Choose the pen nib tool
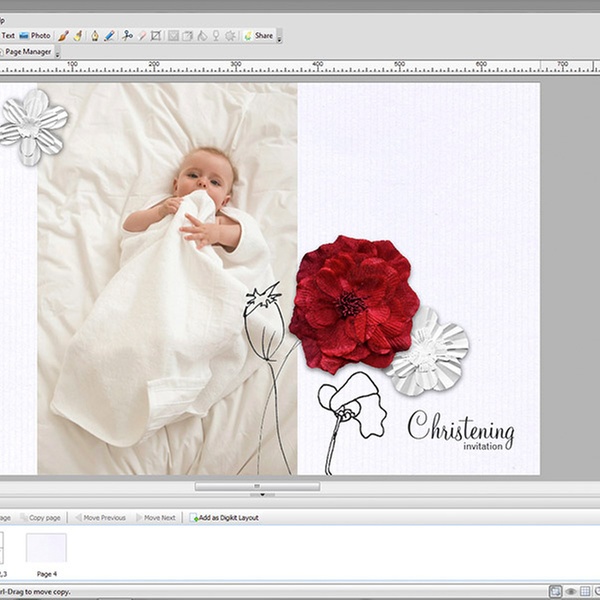The height and width of the screenshot is (600, 600). coord(94,35)
